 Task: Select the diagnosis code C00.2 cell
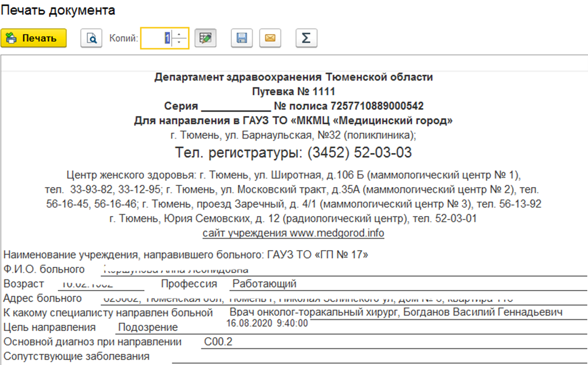tap(217, 342)
